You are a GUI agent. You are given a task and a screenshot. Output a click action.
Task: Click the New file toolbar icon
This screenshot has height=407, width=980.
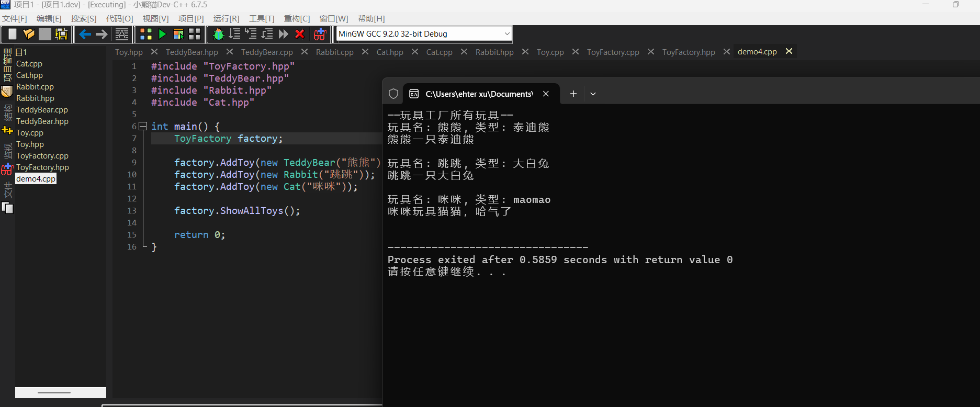click(x=12, y=34)
